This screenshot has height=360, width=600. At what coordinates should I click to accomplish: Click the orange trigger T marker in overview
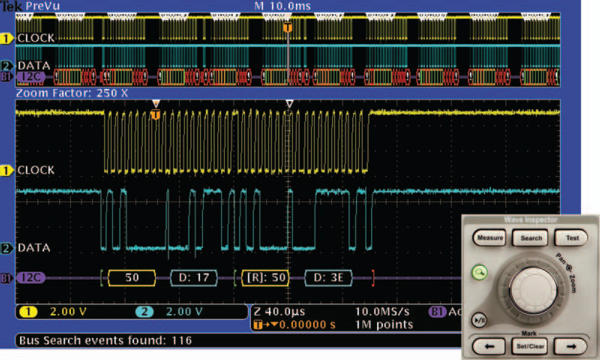tap(287, 28)
